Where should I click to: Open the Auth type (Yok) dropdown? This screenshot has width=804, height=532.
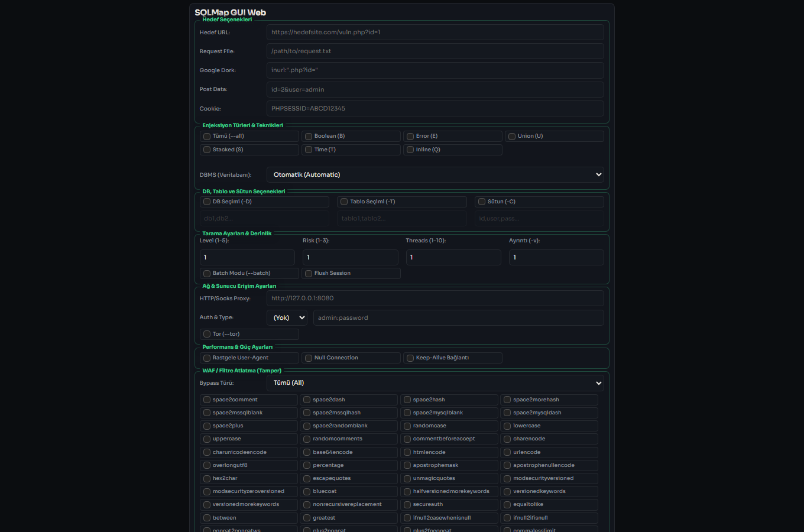click(287, 318)
